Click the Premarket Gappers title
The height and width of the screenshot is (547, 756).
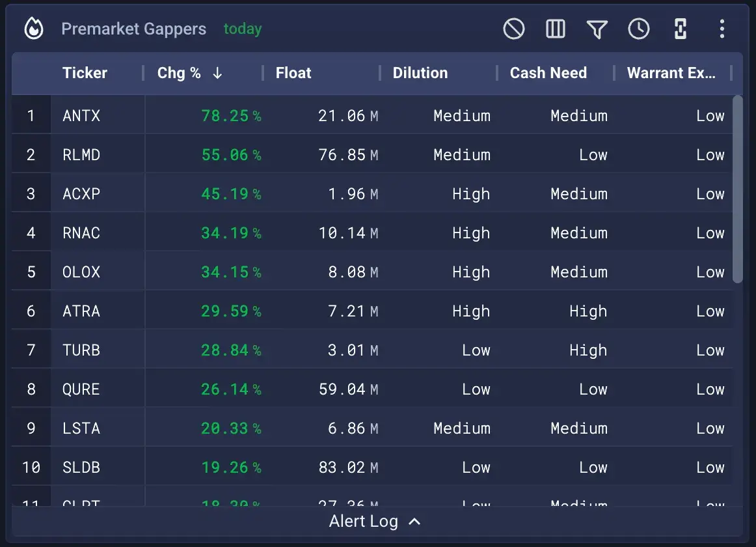[x=133, y=29]
